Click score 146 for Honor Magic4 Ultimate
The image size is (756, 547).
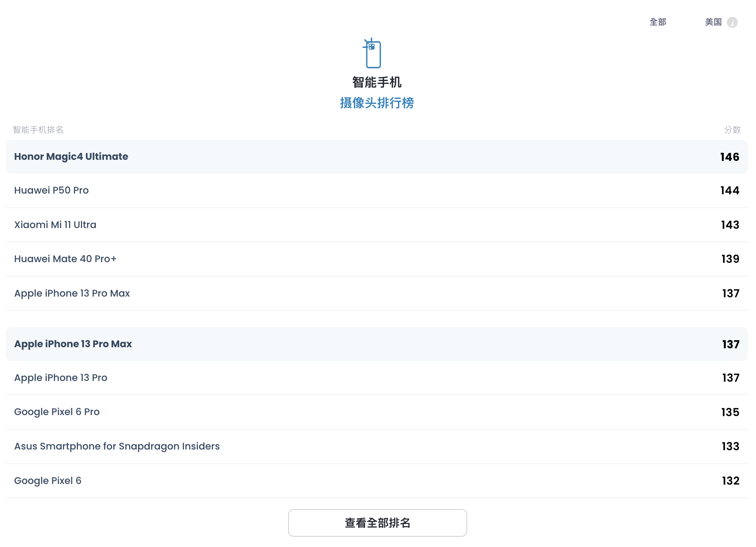pos(730,157)
